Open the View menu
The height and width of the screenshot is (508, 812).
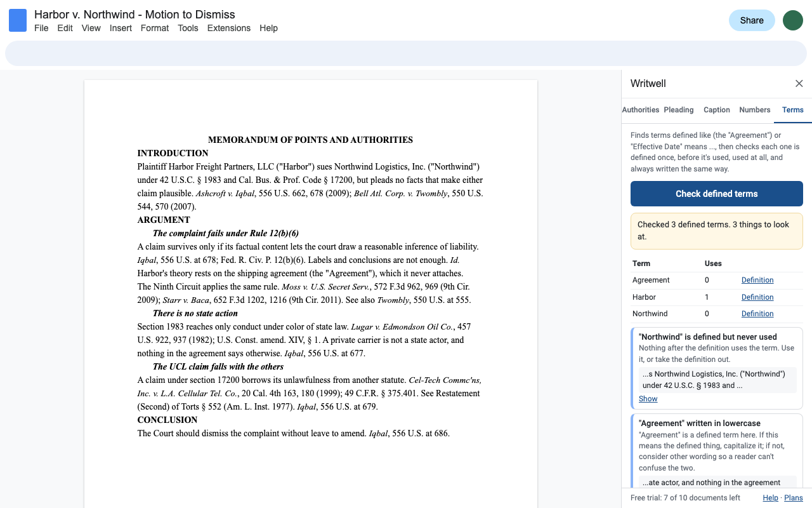pos(91,28)
